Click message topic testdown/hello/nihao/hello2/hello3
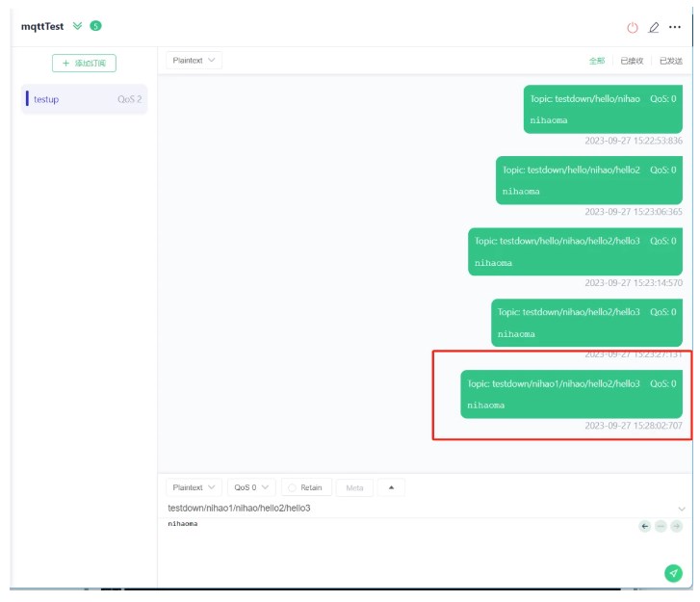This screenshot has width=700, height=602. coord(575,251)
